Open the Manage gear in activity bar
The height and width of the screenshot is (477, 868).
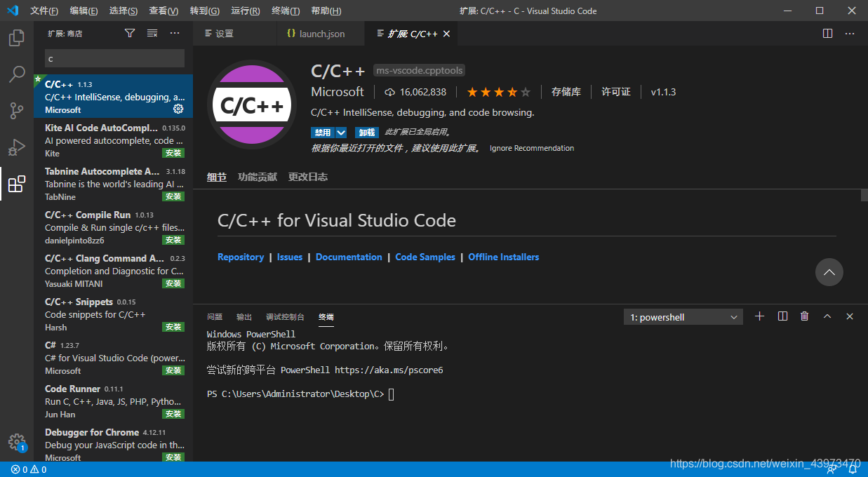tap(17, 442)
